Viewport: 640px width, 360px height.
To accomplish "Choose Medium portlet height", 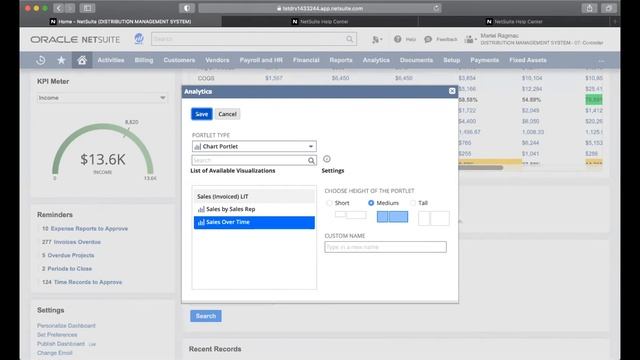I will click(371, 203).
